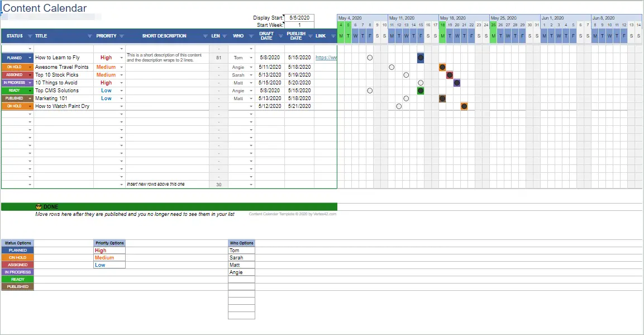The height and width of the screenshot is (335, 644).
Task: Click the Start Week input field
Action: pyautogui.click(x=300, y=25)
